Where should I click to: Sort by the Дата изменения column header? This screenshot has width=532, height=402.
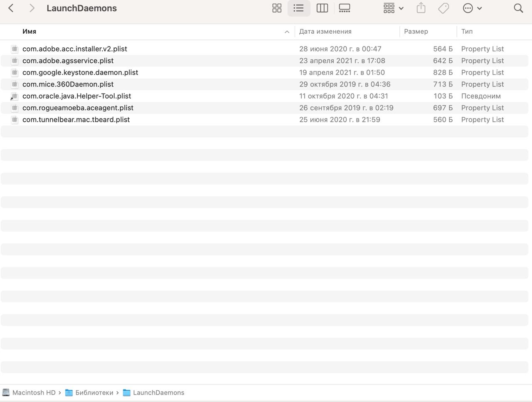click(x=325, y=32)
